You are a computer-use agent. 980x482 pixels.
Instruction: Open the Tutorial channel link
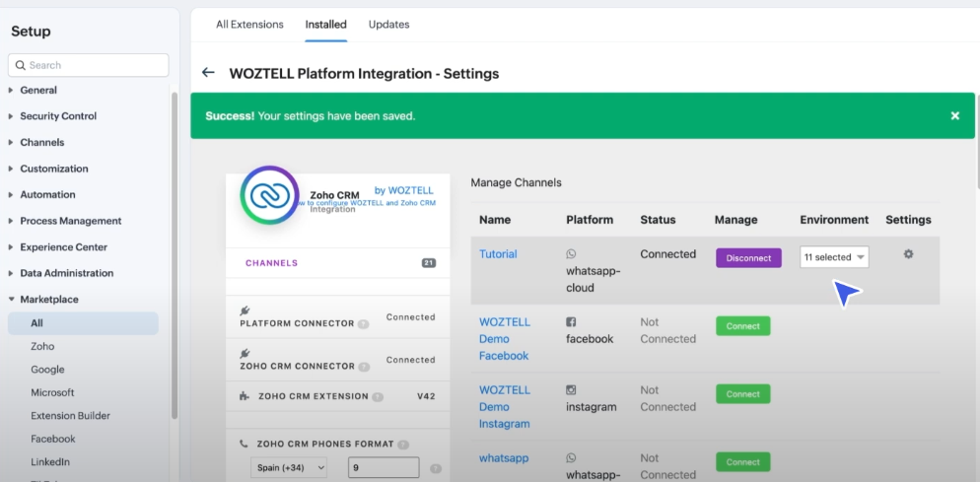click(498, 254)
